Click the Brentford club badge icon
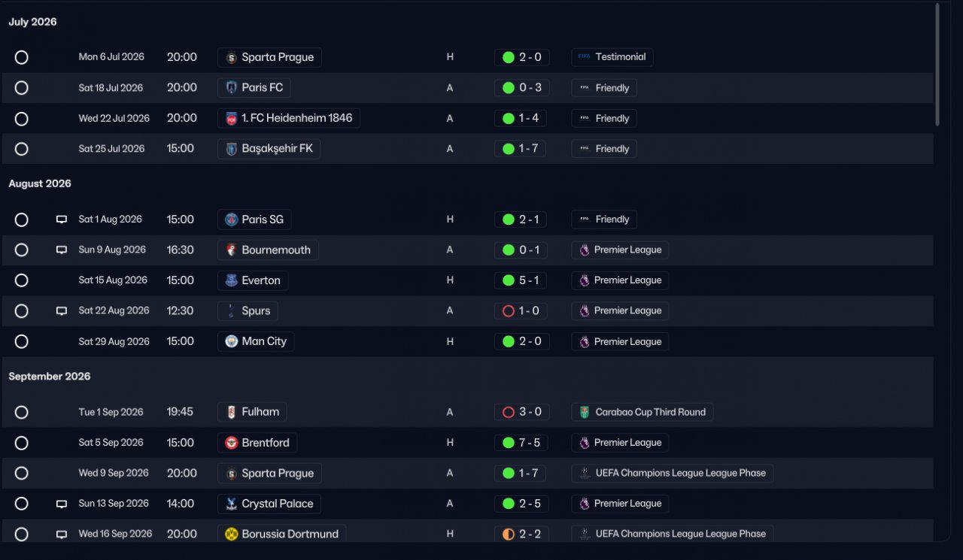This screenshot has width=963, height=560. (232, 443)
